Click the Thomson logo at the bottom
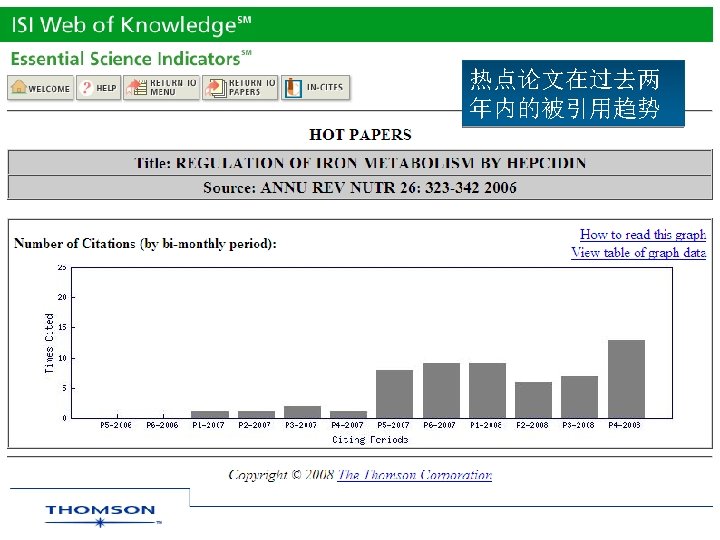 [x=103, y=515]
